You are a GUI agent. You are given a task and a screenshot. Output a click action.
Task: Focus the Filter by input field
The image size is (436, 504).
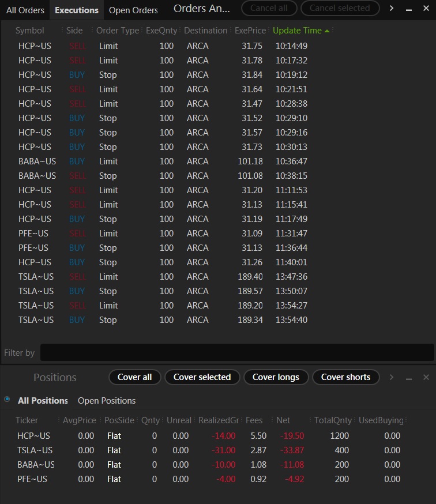(237, 352)
